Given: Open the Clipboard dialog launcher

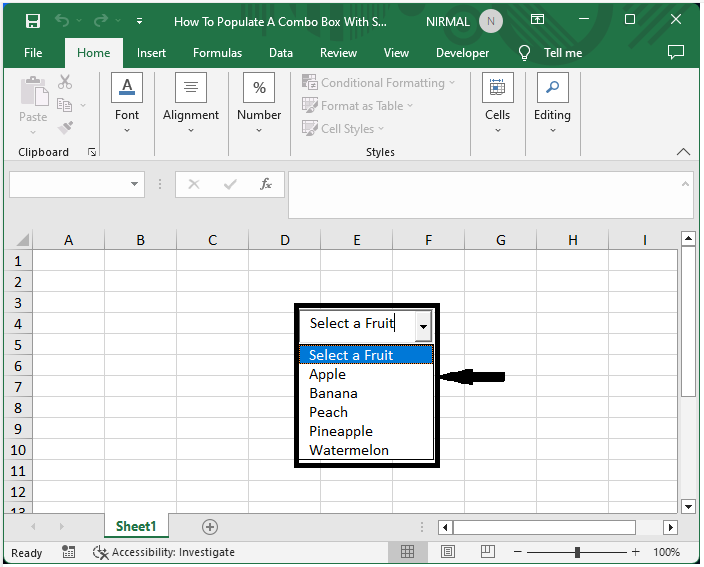Looking at the screenshot, I should pos(92,153).
